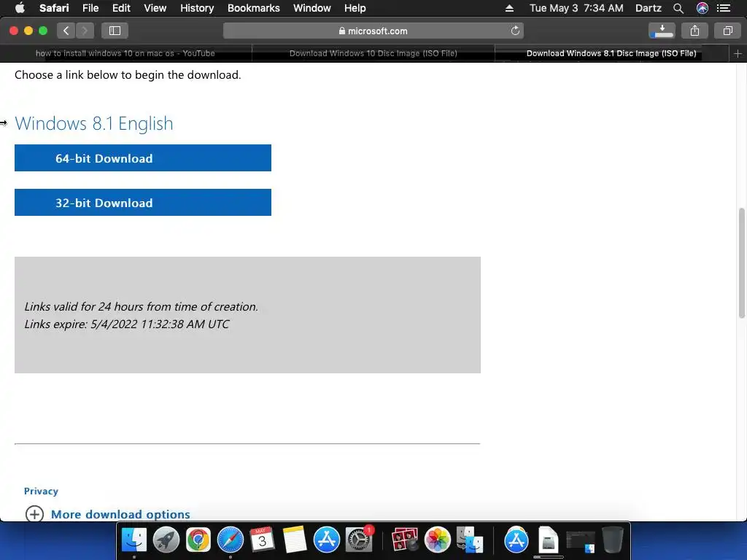The width and height of the screenshot is (747, 560).
Task: Open the Privacy link
Action: tap(41, 491)
